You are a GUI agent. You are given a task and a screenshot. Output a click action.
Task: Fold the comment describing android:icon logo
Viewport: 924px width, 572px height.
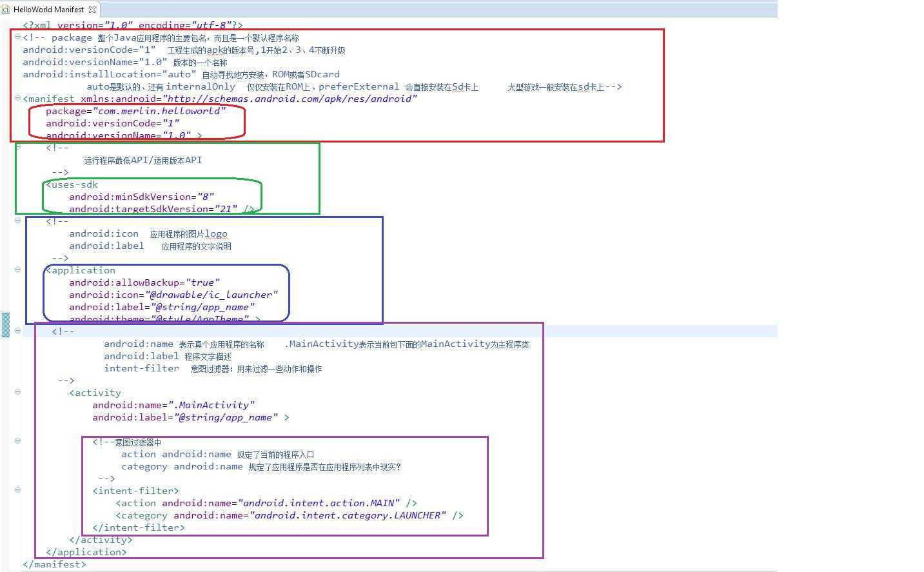pyautogui.click(x=18, y=221)
